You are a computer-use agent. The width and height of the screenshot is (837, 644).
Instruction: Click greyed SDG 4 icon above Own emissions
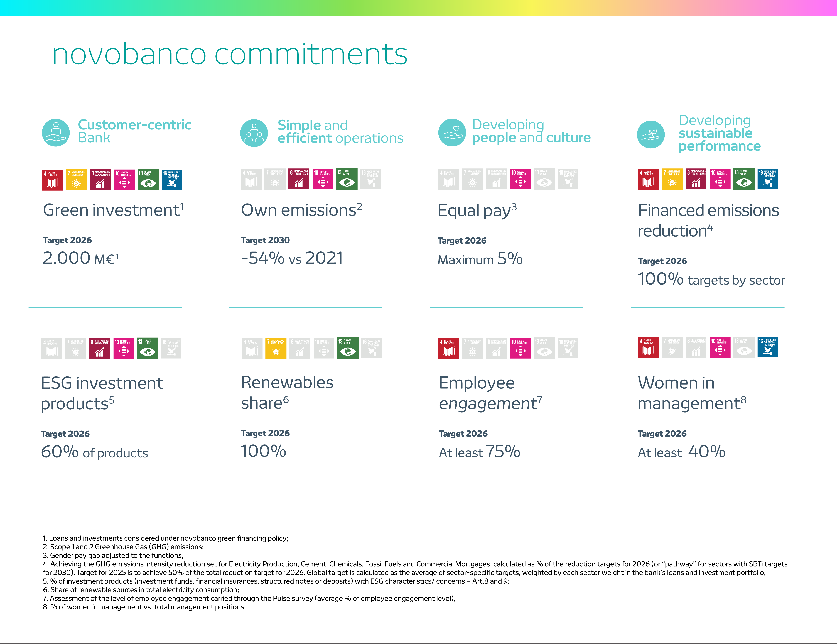251,179
